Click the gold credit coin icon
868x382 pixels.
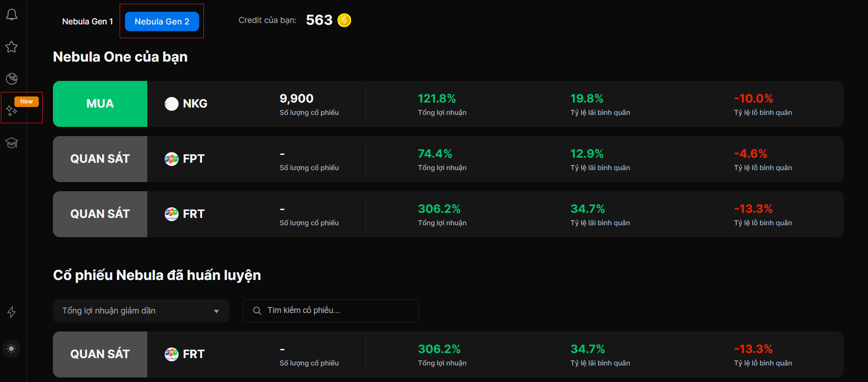(344, 20)
